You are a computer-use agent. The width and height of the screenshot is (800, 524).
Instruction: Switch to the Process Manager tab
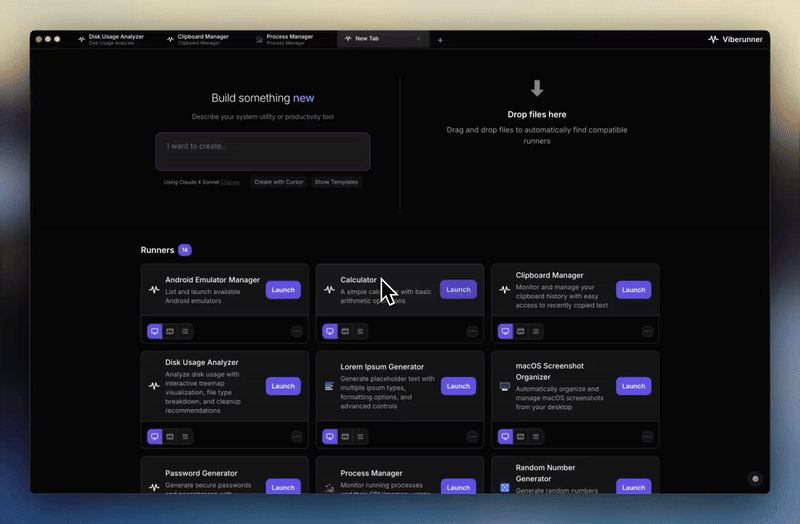pyautogui.click(x=290, y=39)
